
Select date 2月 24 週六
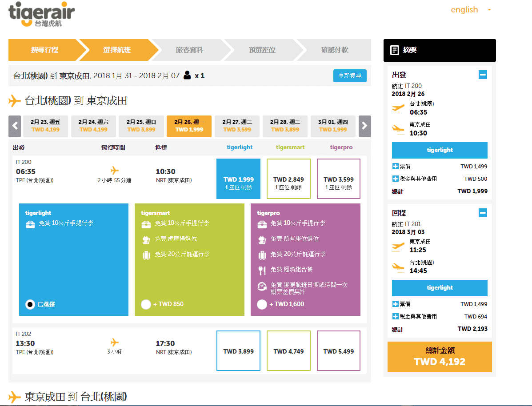(x=93, y=126)
